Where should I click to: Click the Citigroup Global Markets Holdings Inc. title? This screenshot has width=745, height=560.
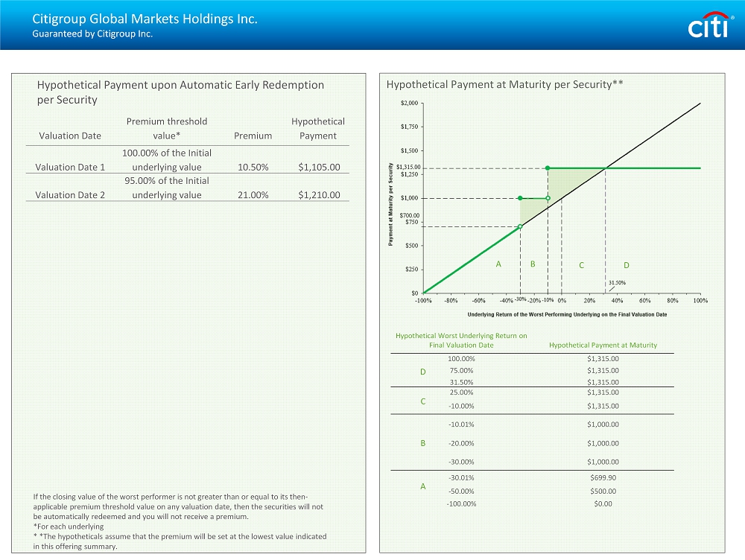coord(145,19)
